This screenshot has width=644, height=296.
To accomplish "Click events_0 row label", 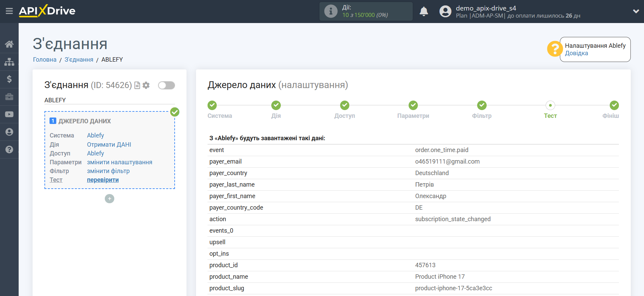I will point(221,231).
